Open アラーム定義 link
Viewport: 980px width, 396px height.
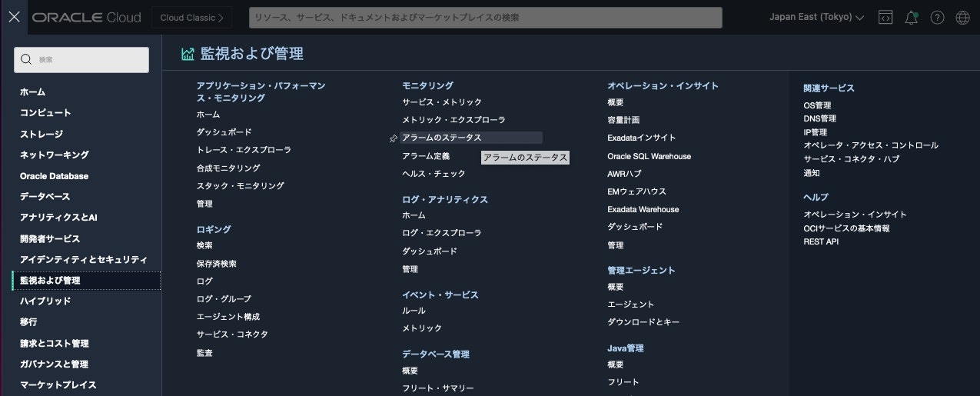tap(426, 156)
